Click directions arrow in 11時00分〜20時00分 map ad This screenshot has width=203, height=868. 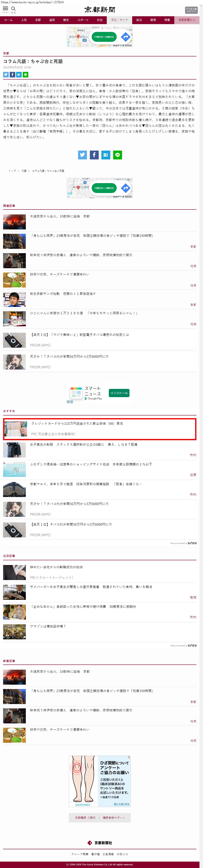click(126, 37)
